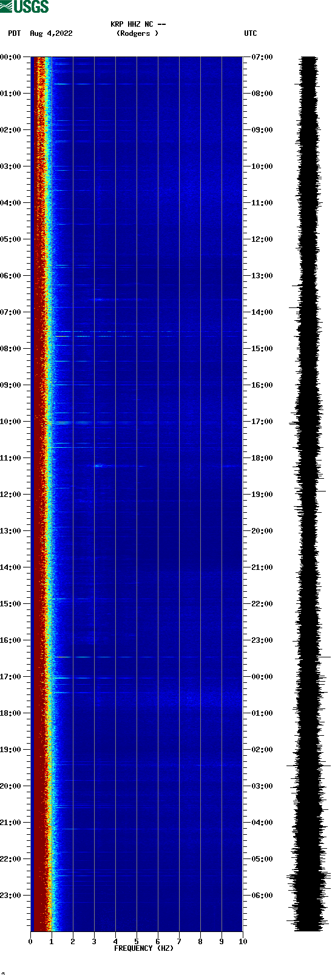
Task: Click the 06:00 PDT time label
Action: click(x=11, y=276)
